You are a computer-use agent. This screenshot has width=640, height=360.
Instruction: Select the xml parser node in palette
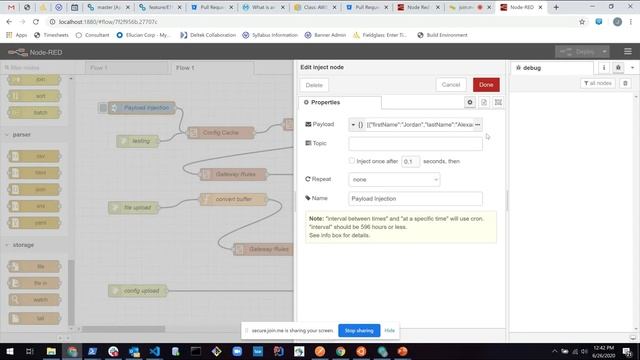(34, 206)
